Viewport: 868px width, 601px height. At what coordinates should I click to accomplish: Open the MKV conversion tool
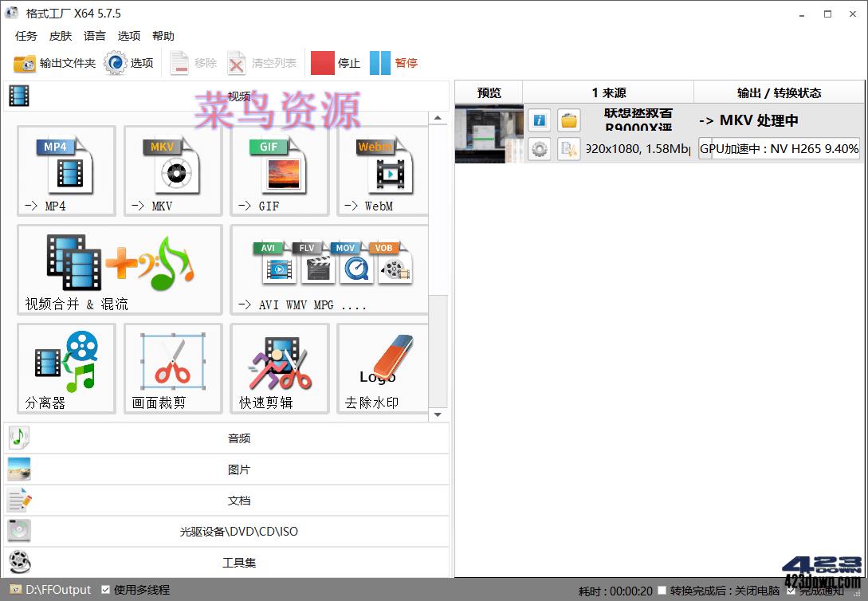click(172, 170)
